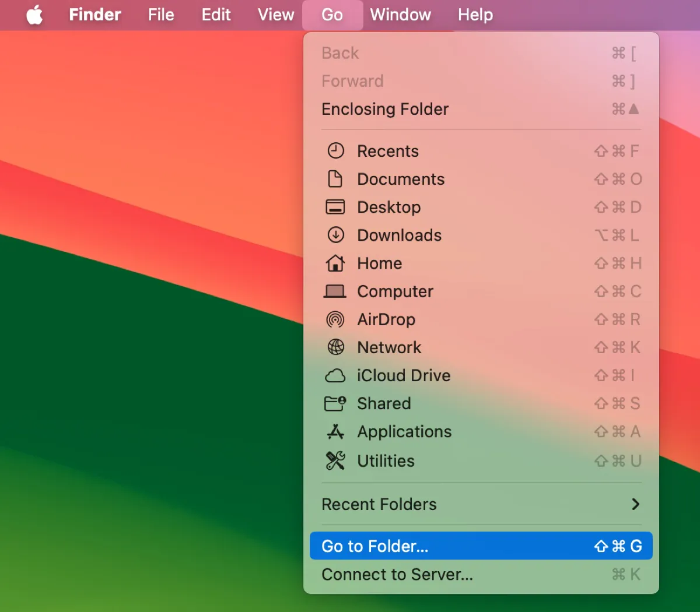Select the Applications label

[x=404, y=431]
